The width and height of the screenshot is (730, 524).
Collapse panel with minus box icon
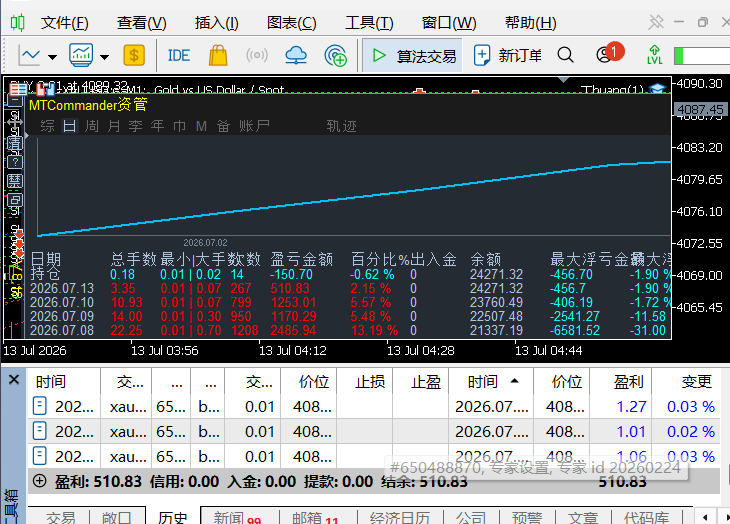pos(15,99)
